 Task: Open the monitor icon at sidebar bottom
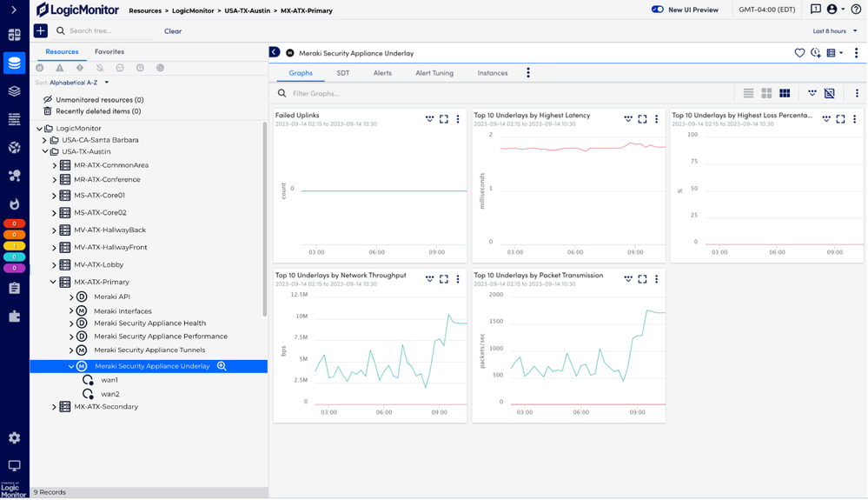[x=15, y=466]
